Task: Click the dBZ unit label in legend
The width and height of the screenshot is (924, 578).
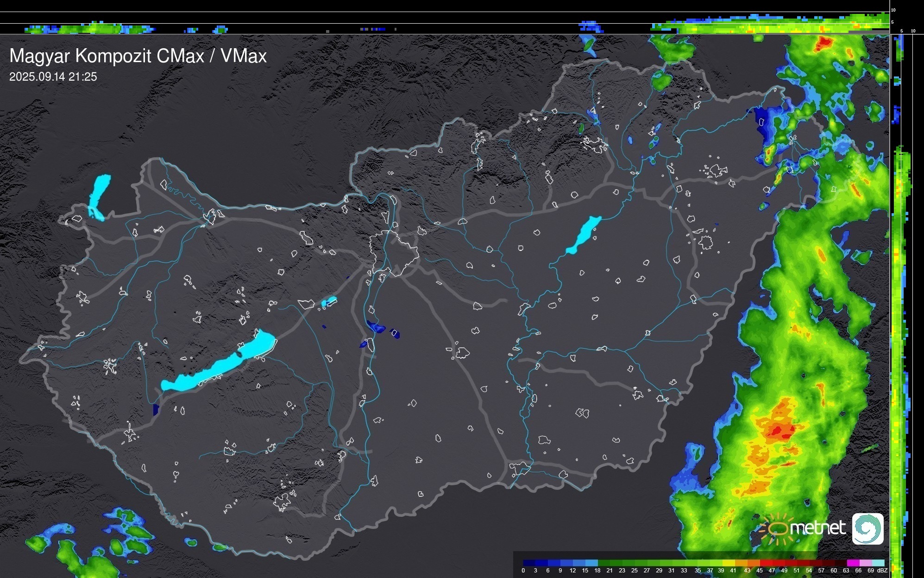Action: coord(882,571)
